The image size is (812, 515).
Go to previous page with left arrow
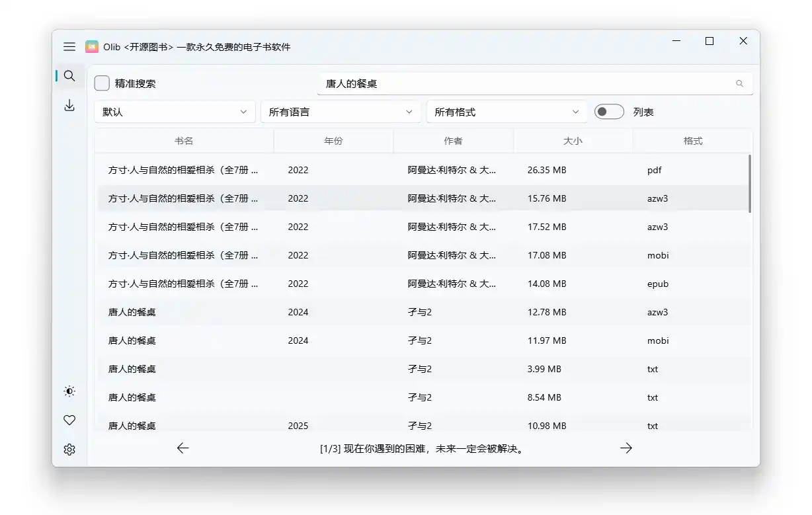(x=183, y=448)
